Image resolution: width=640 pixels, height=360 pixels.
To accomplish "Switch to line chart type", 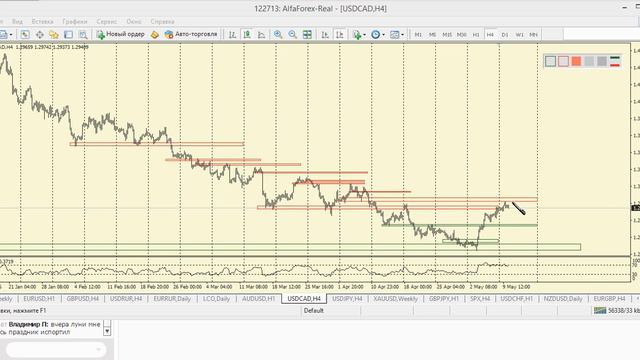I will tap(261, 35).
